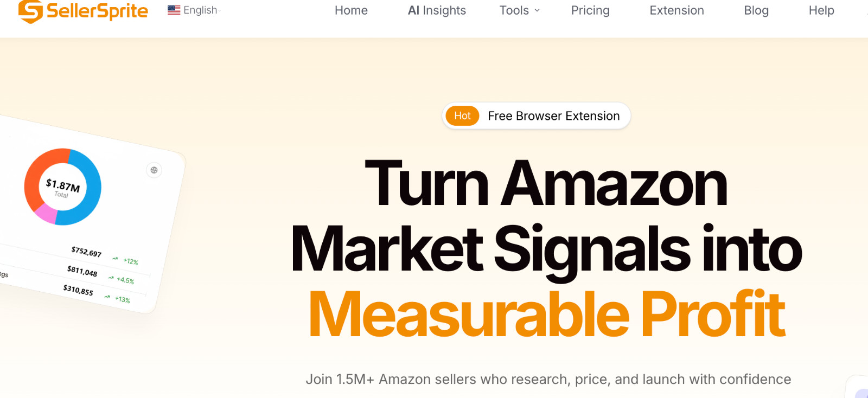Click the orange Hot badge
The height and width of the screenshot is (398, 868).
point(462,116)
